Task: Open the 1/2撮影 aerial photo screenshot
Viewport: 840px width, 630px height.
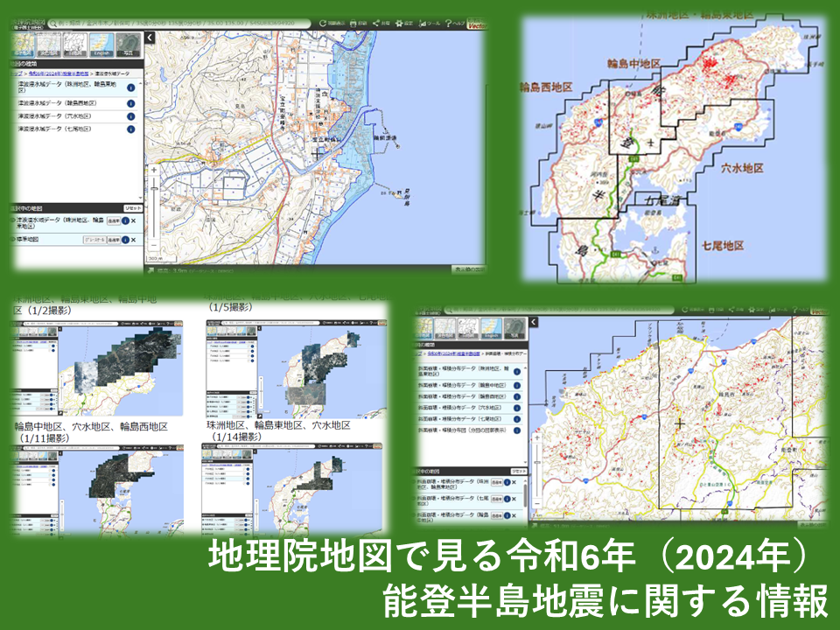Action: coord(96,368)
